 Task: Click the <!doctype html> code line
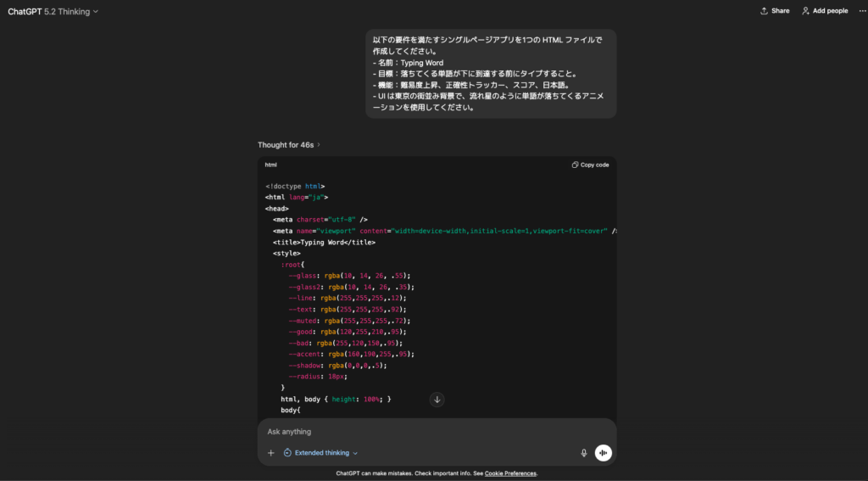295,187
